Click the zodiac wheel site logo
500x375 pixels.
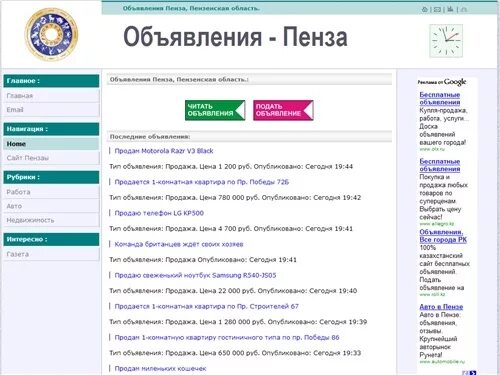point(51,35)
